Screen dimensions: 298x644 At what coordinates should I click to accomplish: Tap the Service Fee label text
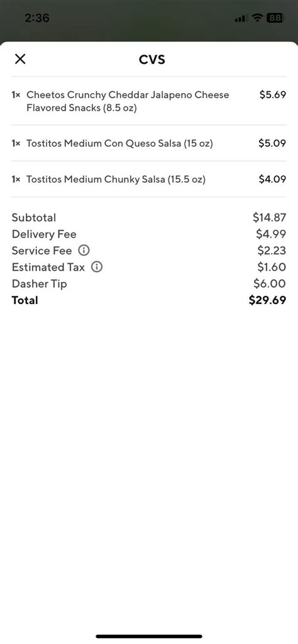coord(41,251)
